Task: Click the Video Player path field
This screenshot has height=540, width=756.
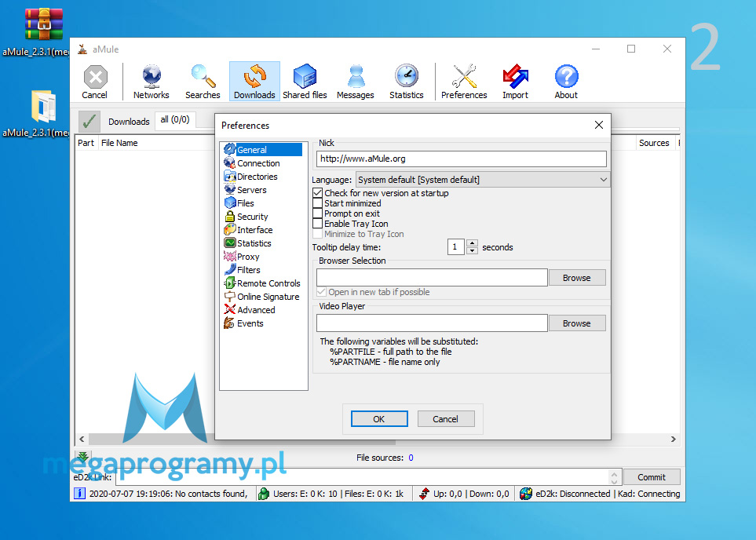Action: coord(432,323)
